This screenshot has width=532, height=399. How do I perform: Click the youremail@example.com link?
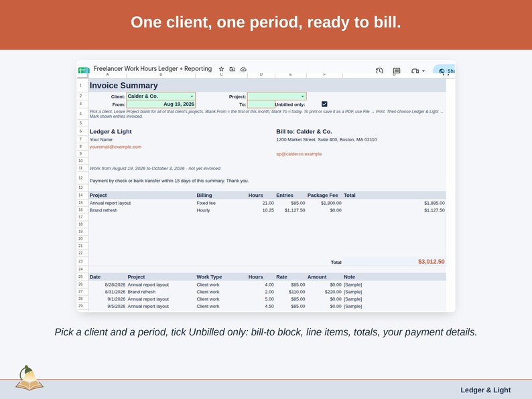pos(115,147)
